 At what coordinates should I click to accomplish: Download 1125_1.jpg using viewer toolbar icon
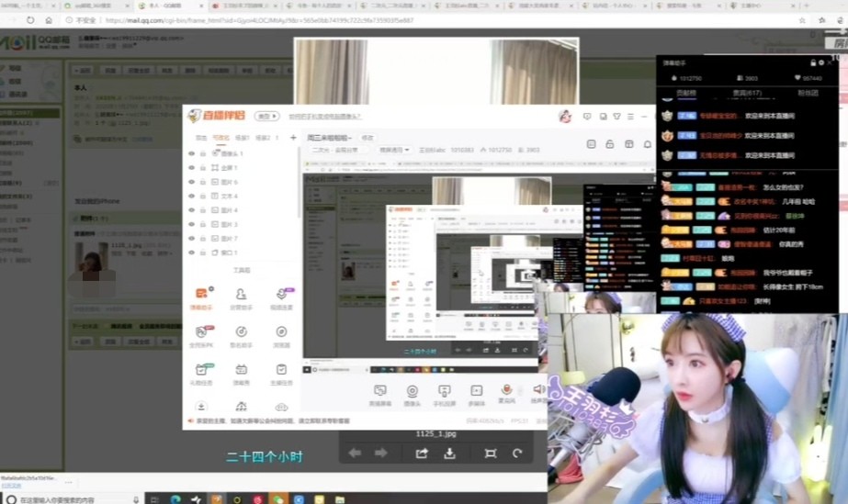click(x=449, y=454)
